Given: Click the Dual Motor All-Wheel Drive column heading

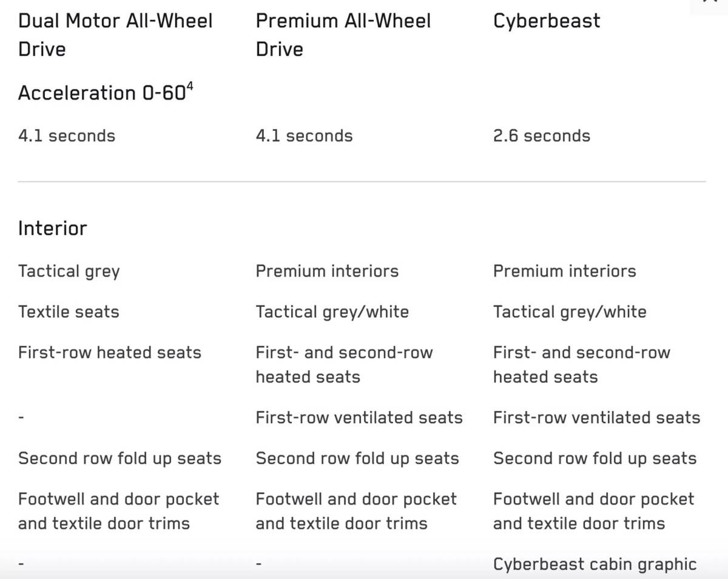Looking at the screenshot, I should pos(115,35).
